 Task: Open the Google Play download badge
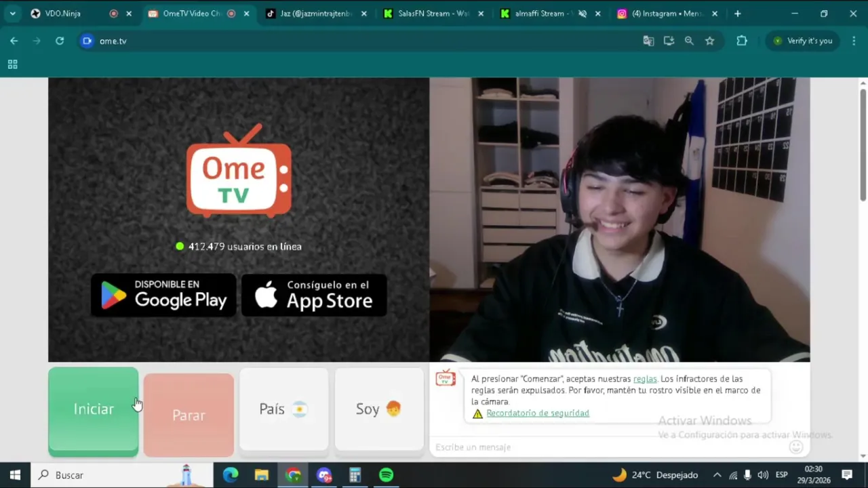163,295
